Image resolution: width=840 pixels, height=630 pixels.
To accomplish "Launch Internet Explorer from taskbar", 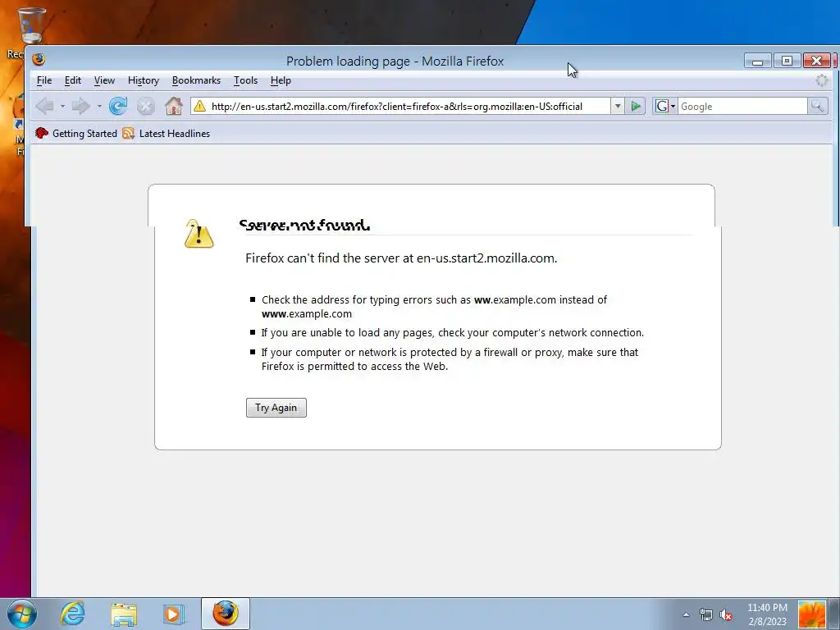I will click(x=72, y=614).
